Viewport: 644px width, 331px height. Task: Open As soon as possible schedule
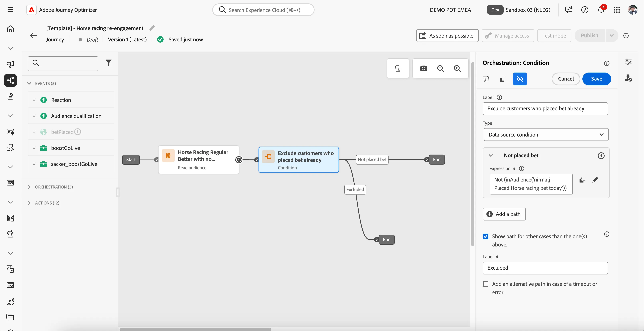pyautogui.click(x=447, y=35)
